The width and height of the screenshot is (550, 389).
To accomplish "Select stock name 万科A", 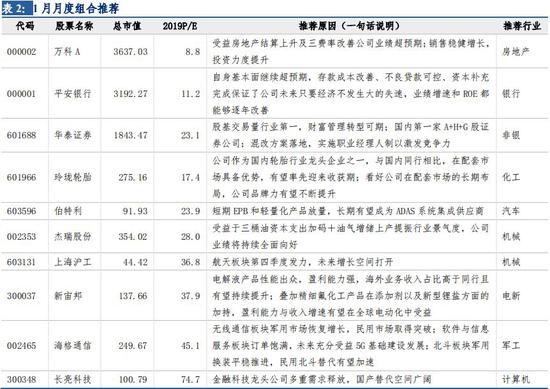I will (67, 52).
